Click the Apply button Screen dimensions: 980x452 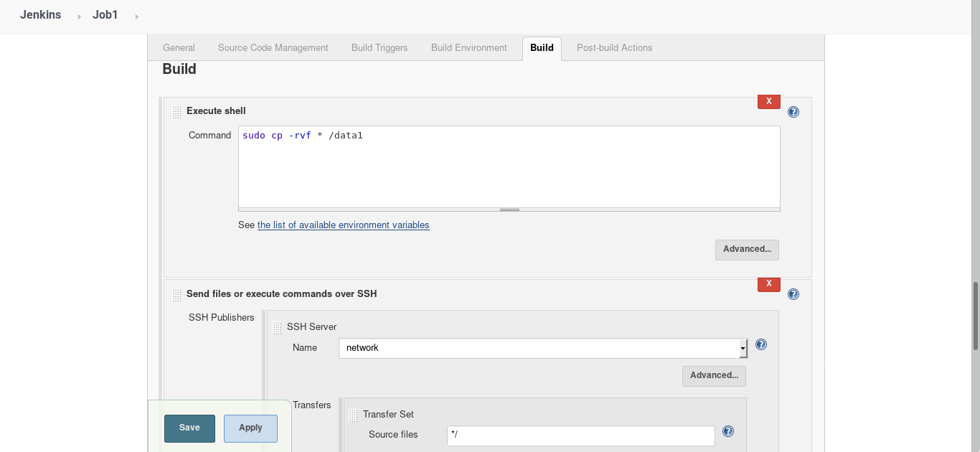[x=250, y=428]
